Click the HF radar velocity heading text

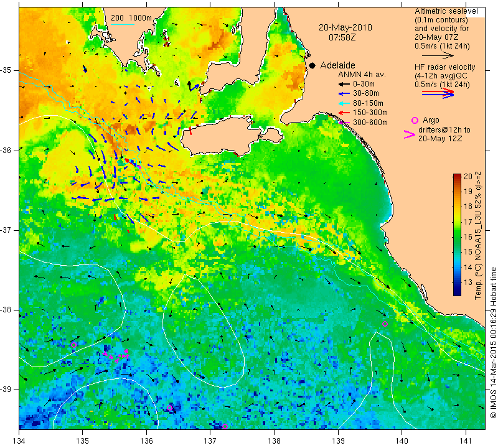point(444,67)
